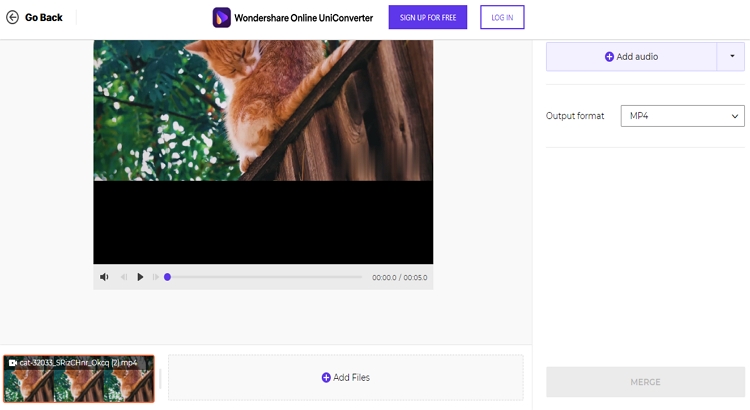The height and width of the screenshot is (410, 750).
Task: Play the cat video preview
Action: [x=140, y=277]
